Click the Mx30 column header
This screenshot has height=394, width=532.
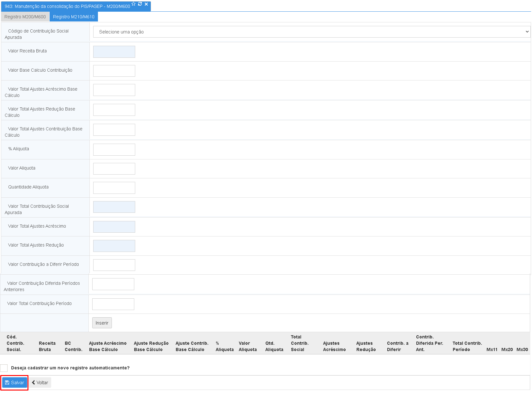pos(522,350)
